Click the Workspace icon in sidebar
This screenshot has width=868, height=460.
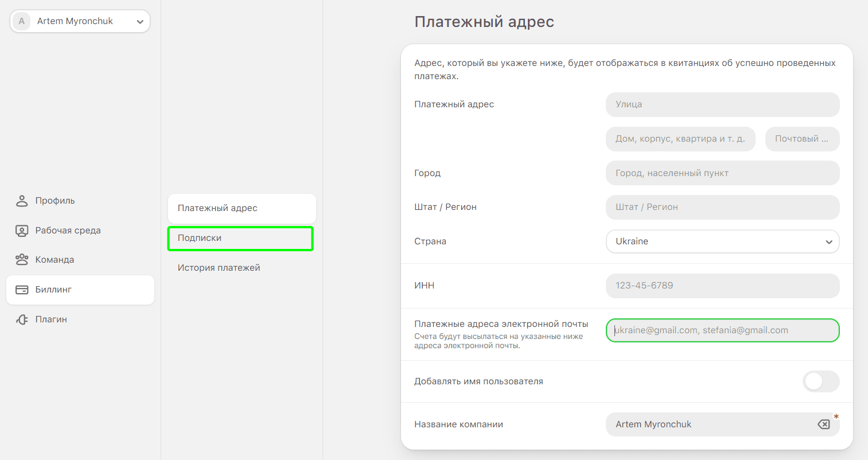tap(22, 231)
